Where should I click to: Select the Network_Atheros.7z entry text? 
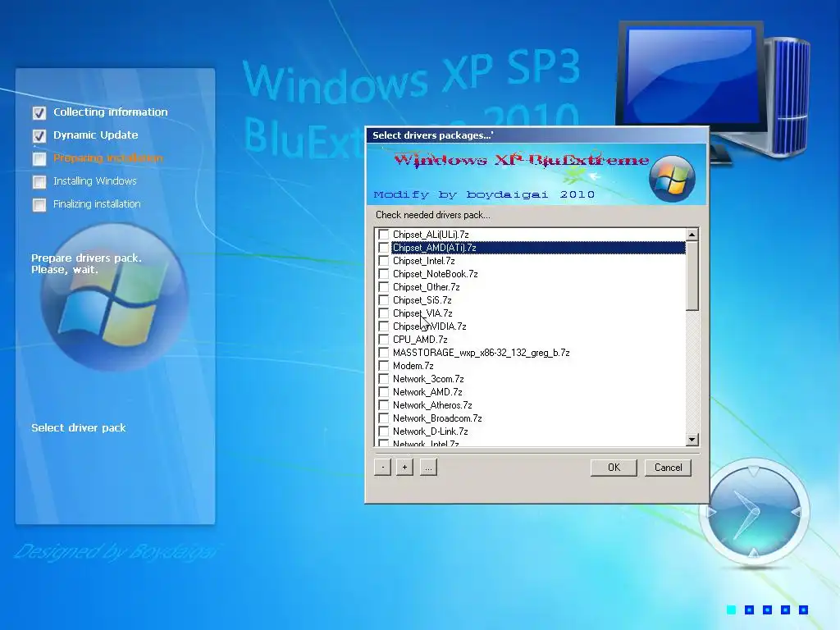(432, 405)
